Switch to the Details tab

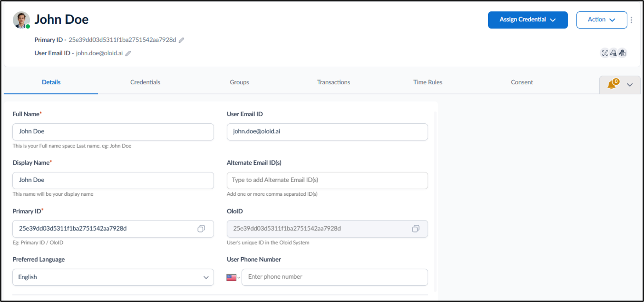click(x=51, y=82)
